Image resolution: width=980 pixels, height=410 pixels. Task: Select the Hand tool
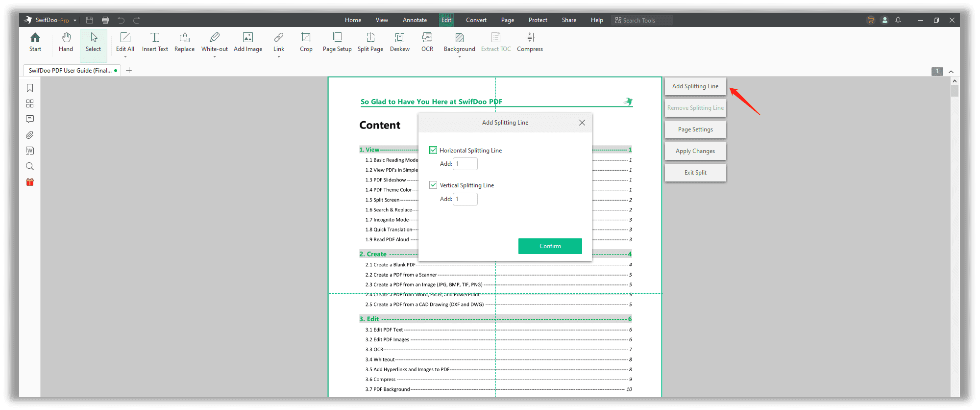[66, 42]
